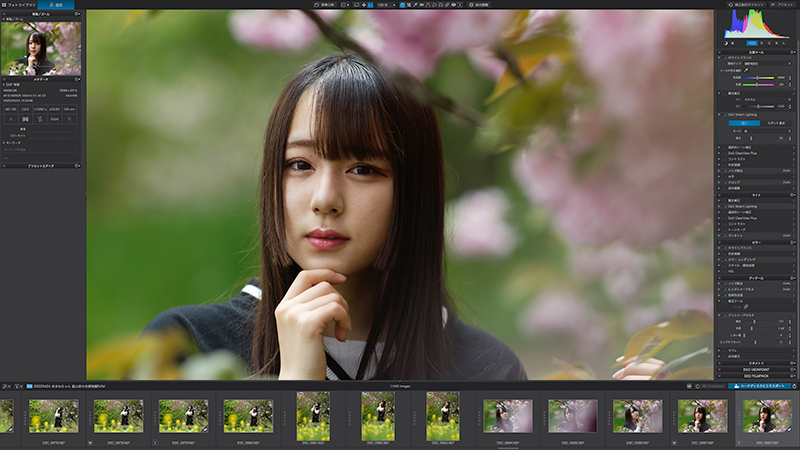
Task: Toggle noise reduction switch in main tools
Action: pyautogui.click(x=725, y=170)
